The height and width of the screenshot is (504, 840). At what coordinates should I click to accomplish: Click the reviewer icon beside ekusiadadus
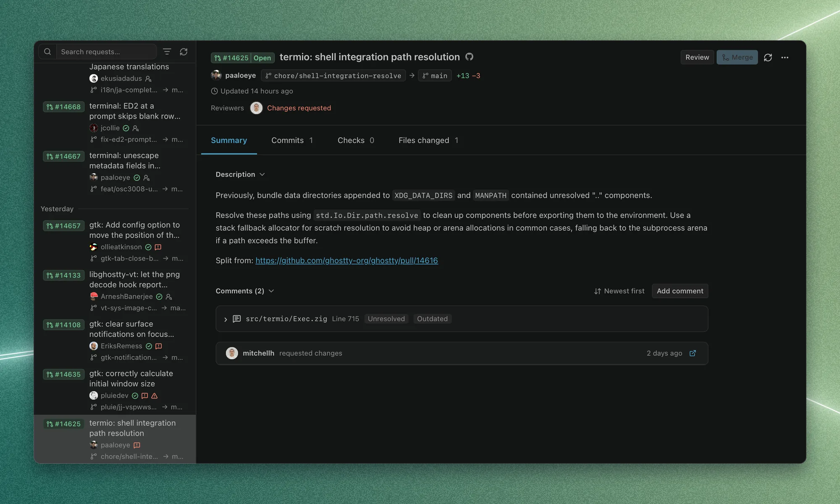click(148, 79)
